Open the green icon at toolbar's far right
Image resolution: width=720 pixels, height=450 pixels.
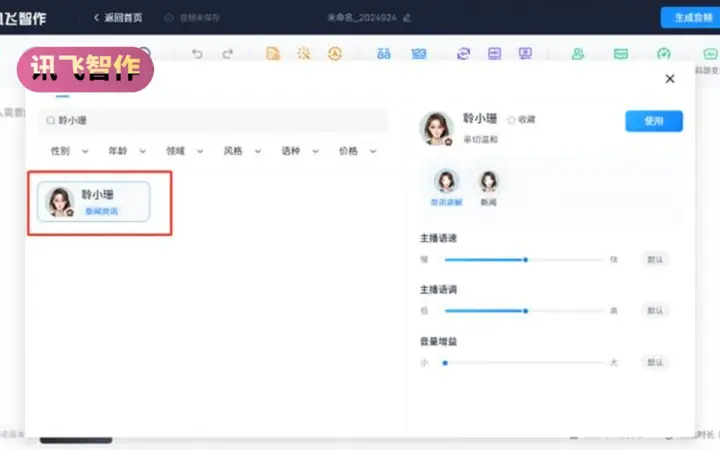(x=710, y=54)
